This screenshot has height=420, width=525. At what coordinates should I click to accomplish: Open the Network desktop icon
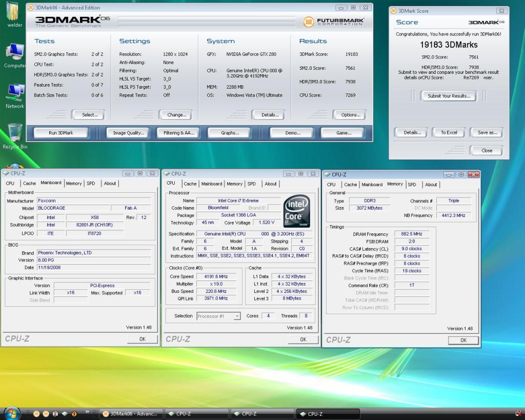pos(15,96)
